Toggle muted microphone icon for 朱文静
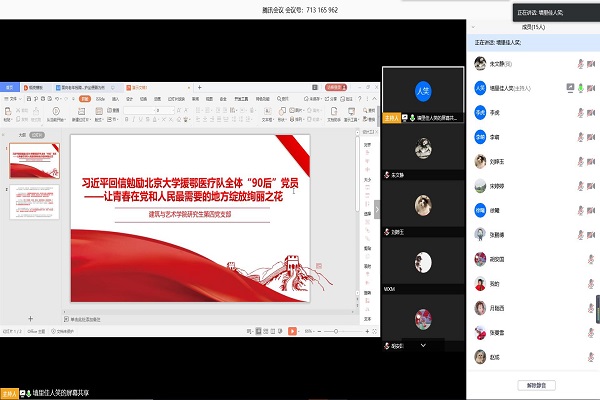This screenshot has width=600, height=400. pos(581,64)
